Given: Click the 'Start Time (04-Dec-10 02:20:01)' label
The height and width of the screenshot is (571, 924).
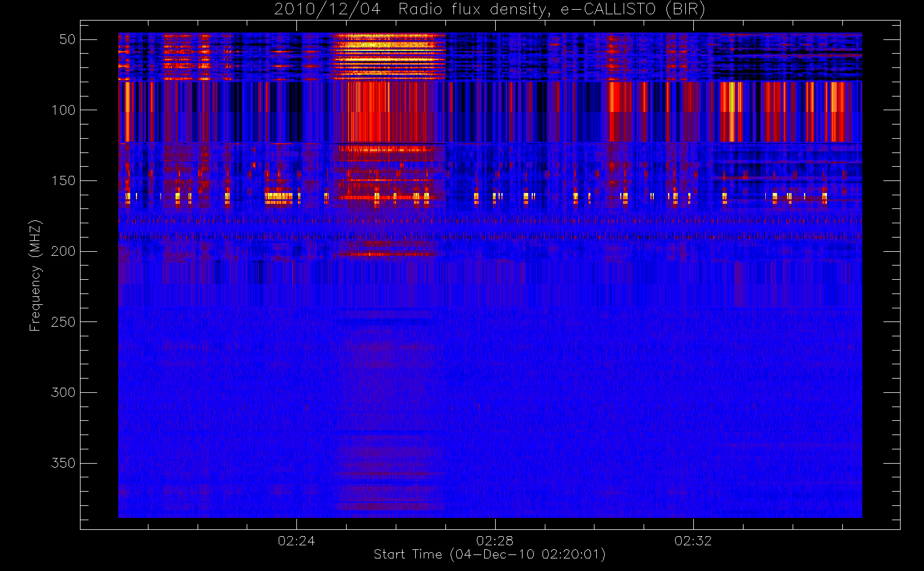Looking at the screenshot, I should point(489,554).
